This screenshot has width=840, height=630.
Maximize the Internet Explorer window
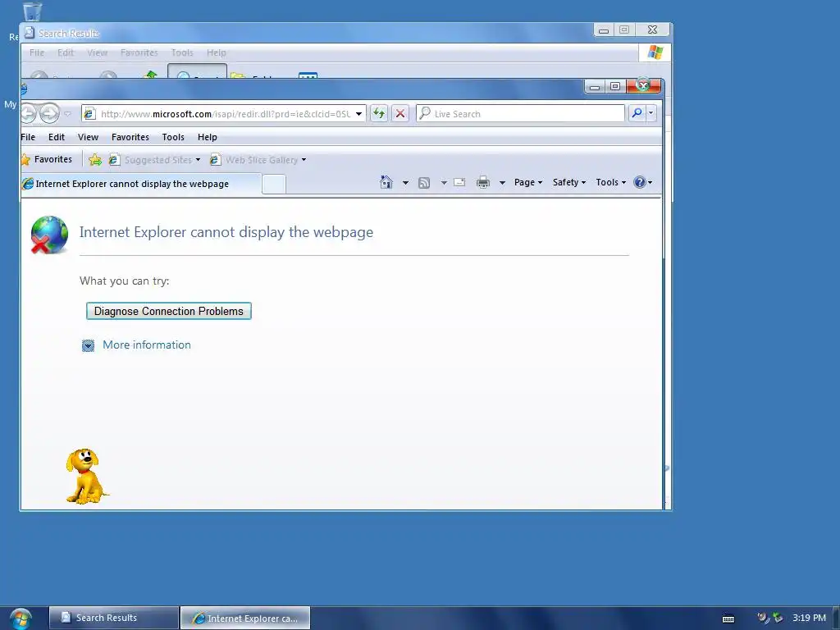pos(615,86)
